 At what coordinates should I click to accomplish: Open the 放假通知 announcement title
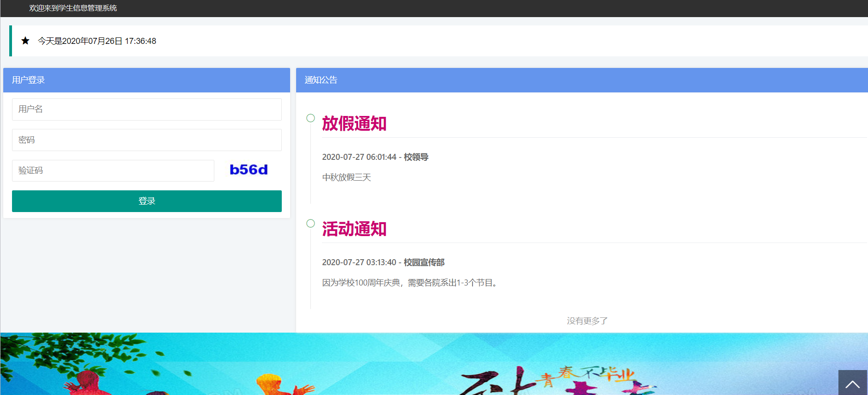click(x=354, y=124)
